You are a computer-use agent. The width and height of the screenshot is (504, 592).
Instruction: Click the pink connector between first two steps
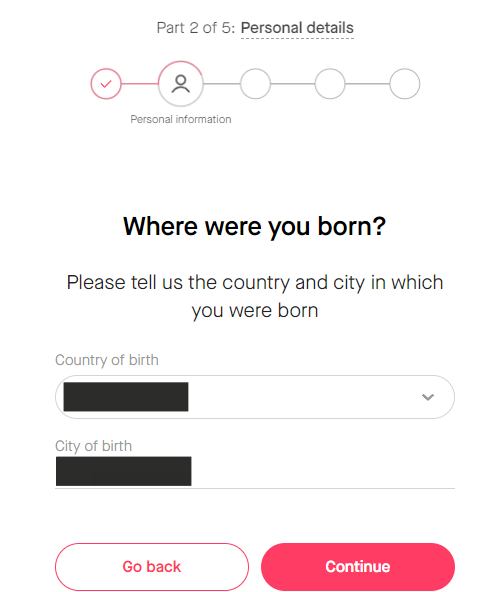pyautogui.click(x=140, y=84)
